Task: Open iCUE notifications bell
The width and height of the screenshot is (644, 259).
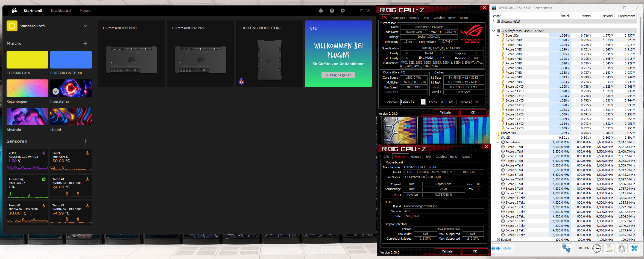Action: [321, 11]
